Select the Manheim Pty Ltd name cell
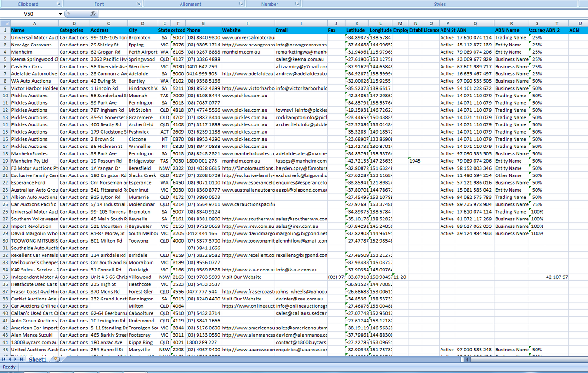 coord(34,161)
